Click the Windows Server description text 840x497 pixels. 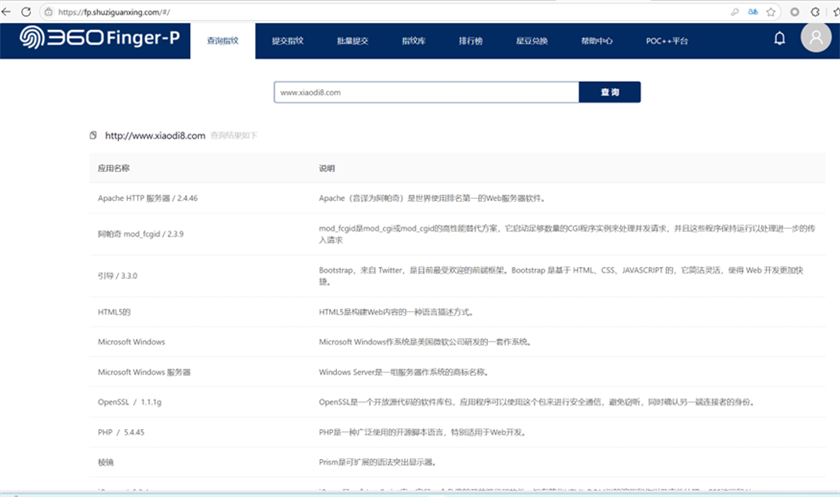point(404,372)
